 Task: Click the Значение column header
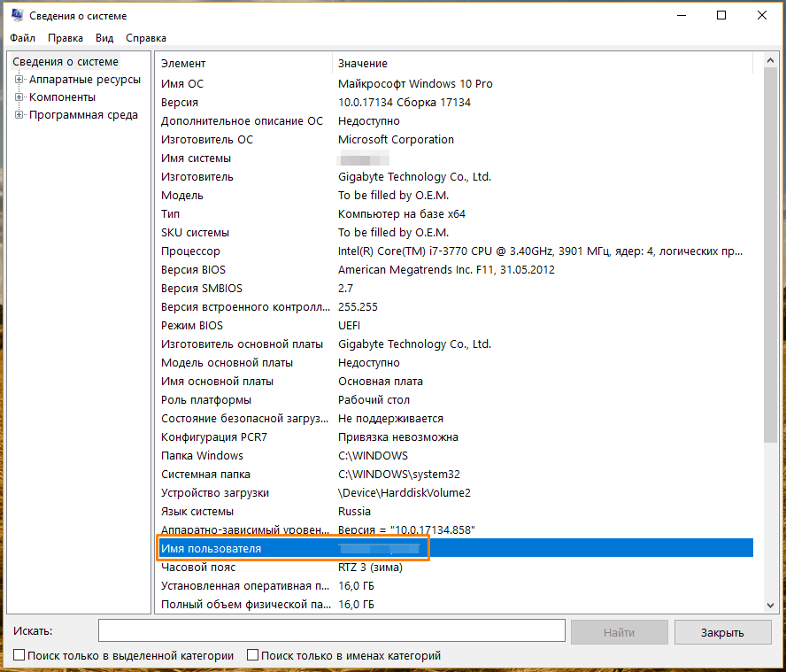click(543, 64)
